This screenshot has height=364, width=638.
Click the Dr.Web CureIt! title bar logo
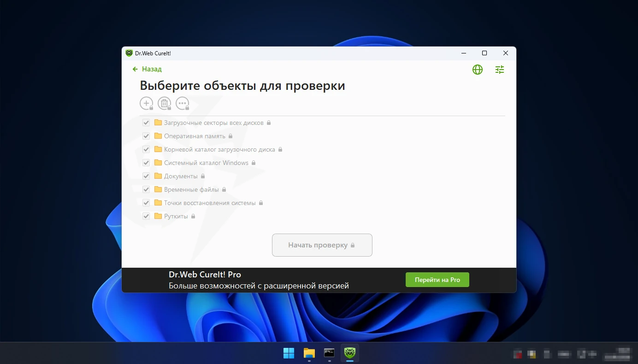[129, 53]
